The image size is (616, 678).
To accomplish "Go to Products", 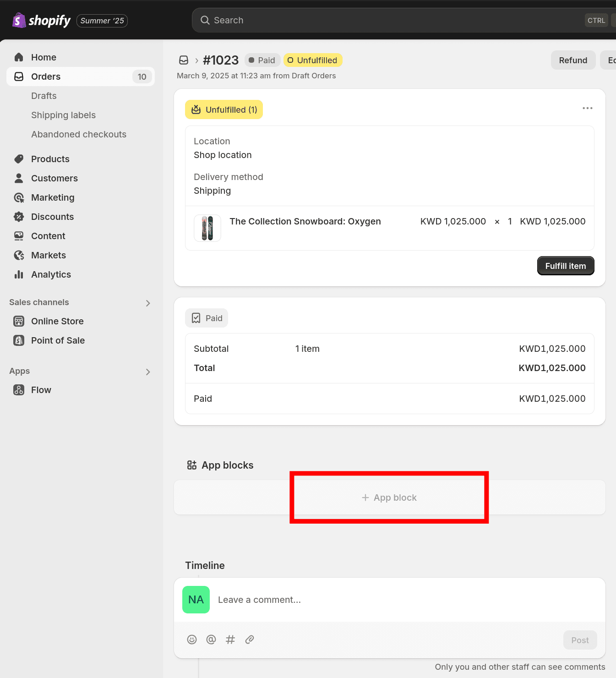I will [50, 159].
